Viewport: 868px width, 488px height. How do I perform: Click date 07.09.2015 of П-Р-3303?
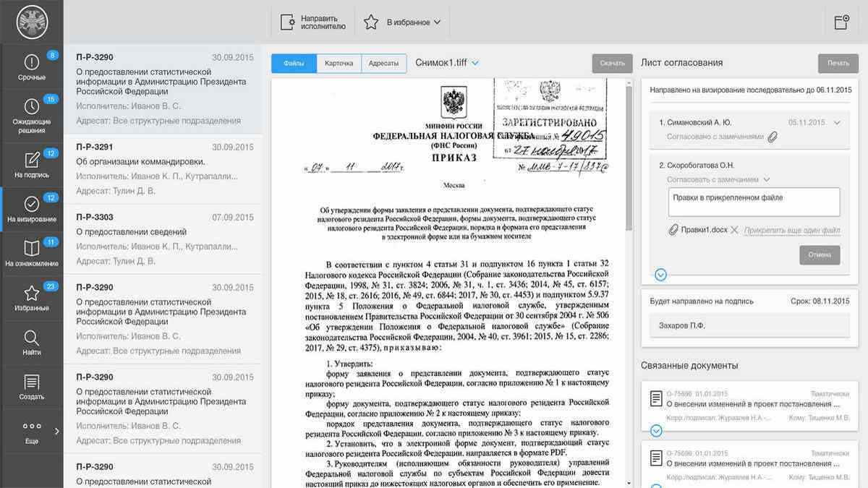(233, 217)
